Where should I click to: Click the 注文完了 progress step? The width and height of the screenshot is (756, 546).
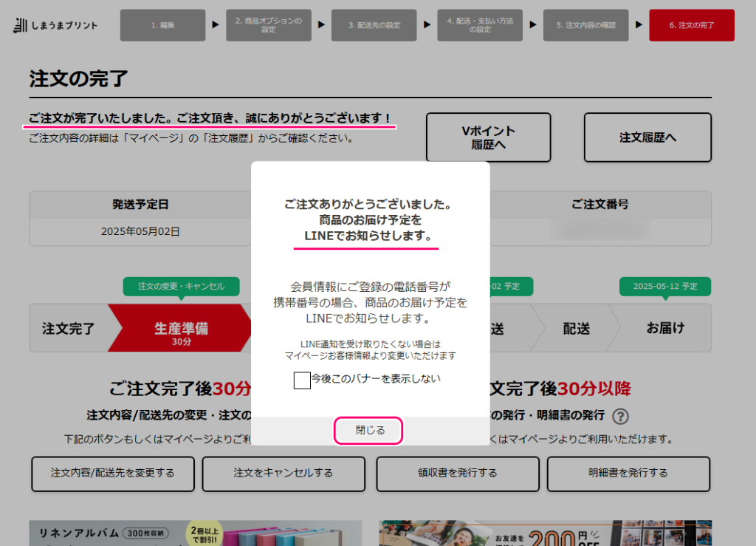coord(69,329)
